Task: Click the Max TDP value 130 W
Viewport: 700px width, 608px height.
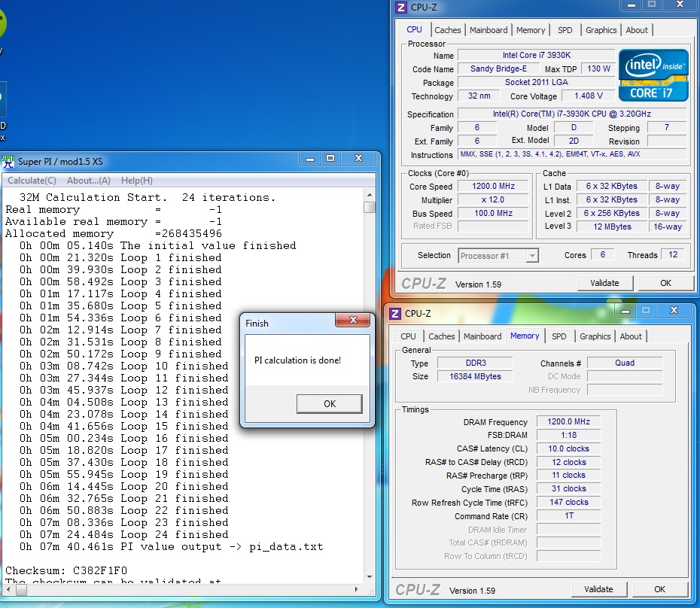Action: pos(598,68)
